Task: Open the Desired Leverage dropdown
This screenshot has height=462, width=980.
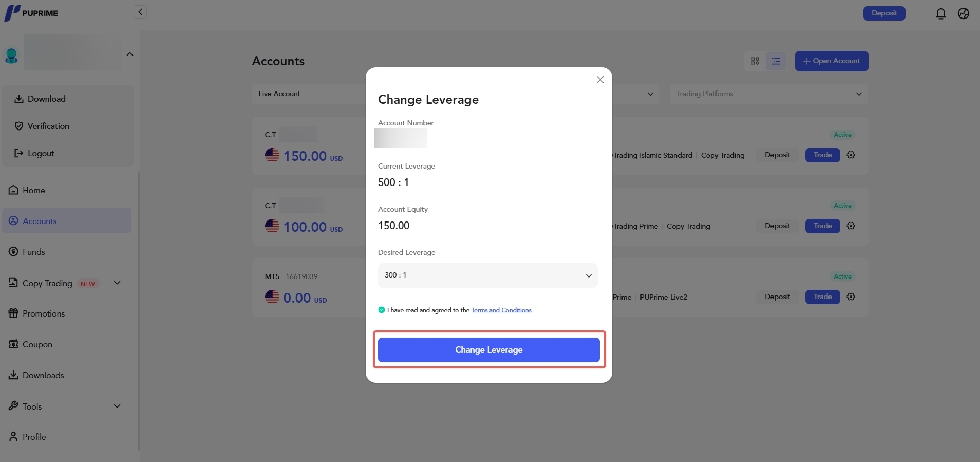Action: pyautogui.click(x=487, y=275)
